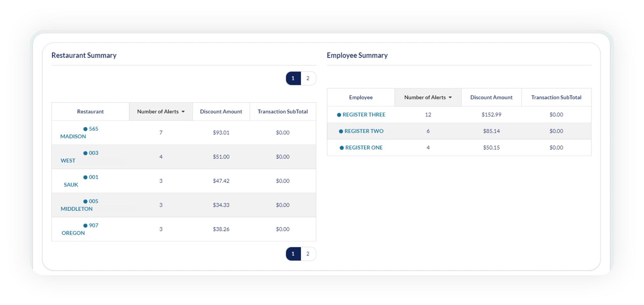The width and height of the screenshot is (644, 305).
Task: Open the REGISTER THREE employee link
Action: pyautogui.click(x=364, y=115)
